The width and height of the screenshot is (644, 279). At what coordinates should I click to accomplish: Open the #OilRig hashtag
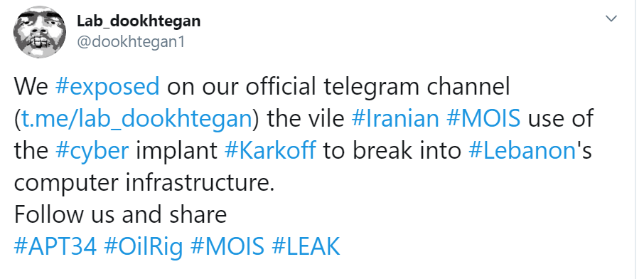pos(144,247)
